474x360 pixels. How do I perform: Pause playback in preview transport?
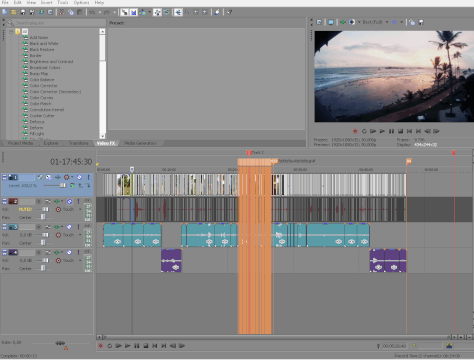(391, 131)
